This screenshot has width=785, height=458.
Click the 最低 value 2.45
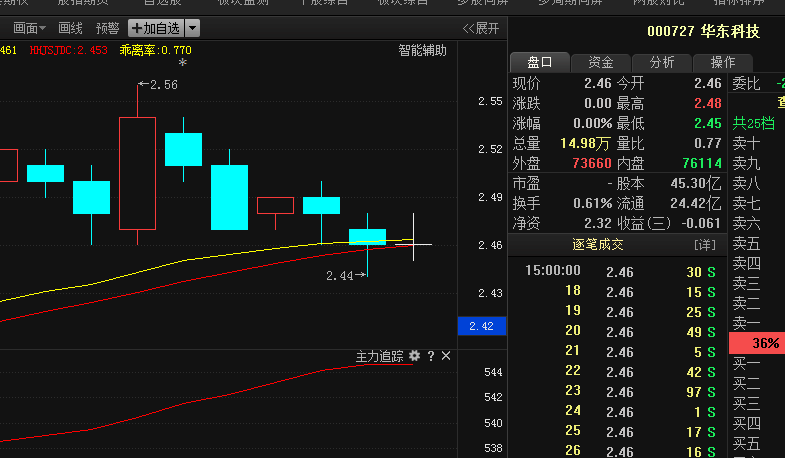[707, 124]
